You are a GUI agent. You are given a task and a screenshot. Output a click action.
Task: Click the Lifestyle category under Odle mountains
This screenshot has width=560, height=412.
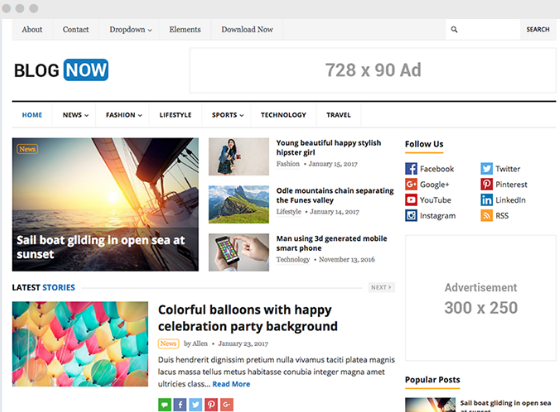(x=289, y=212)
